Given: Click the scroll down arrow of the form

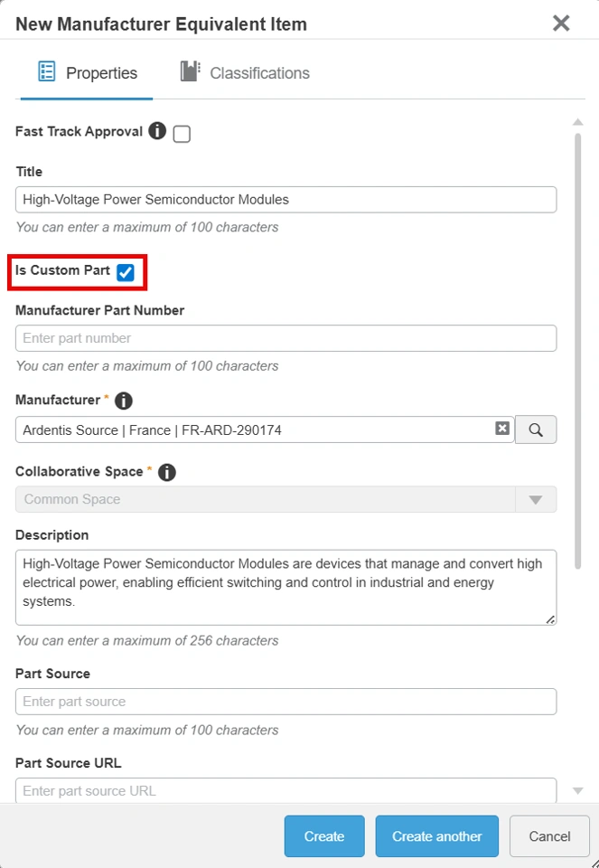Looking at the screenshot, I should [x=577, y=791].
